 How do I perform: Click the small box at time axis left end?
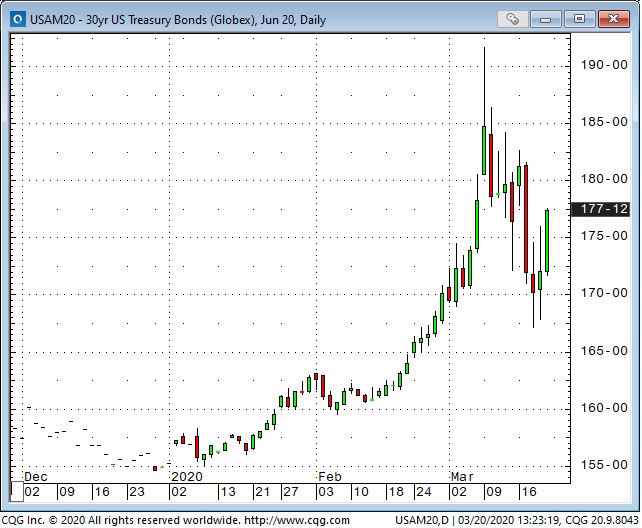(x=17, y=492)
